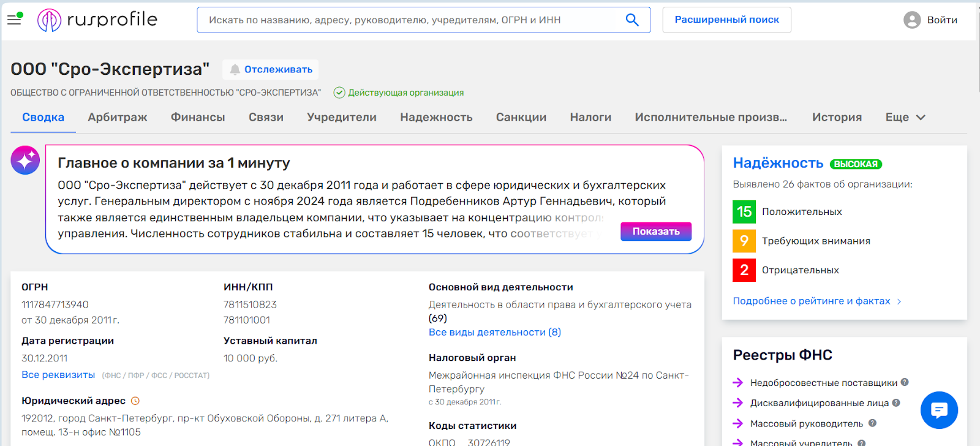This screenshot has width=980, height=446.
Task: Open the chat support bubble
Action: pyautogui.click(x=938, y=410)
